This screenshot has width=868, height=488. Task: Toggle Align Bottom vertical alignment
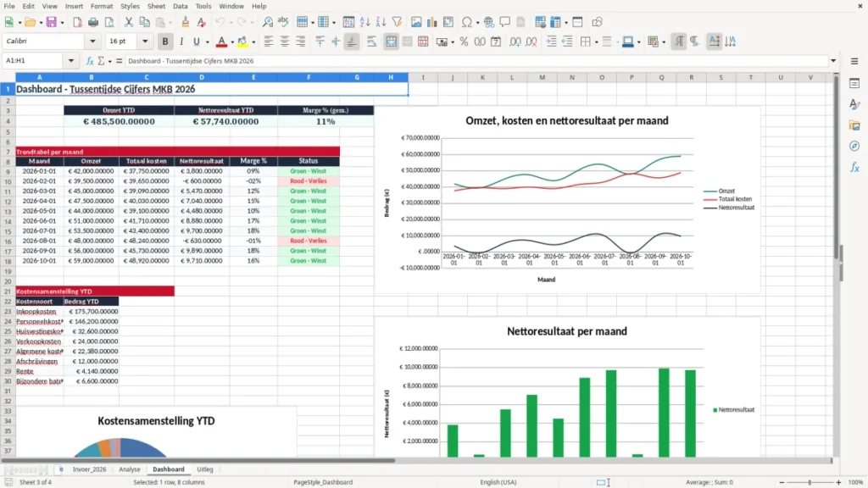tap(352, 42)
